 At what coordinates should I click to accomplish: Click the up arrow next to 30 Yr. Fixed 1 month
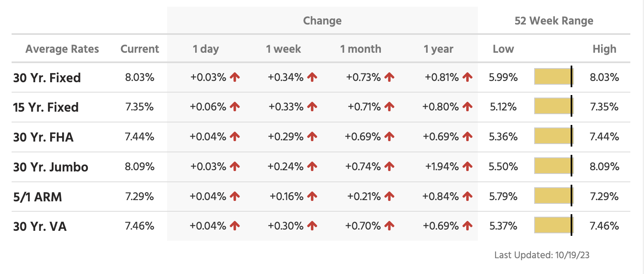[389, 77]
